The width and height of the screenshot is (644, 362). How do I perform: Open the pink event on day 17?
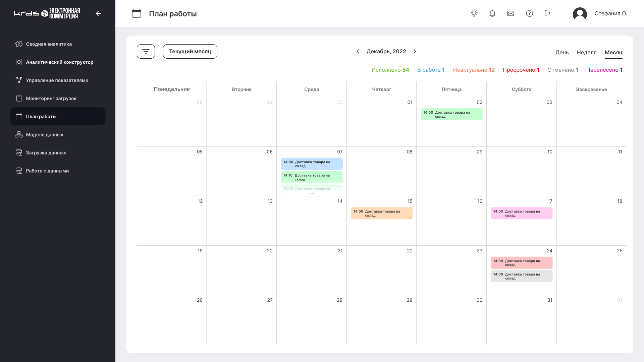(521, 214)
